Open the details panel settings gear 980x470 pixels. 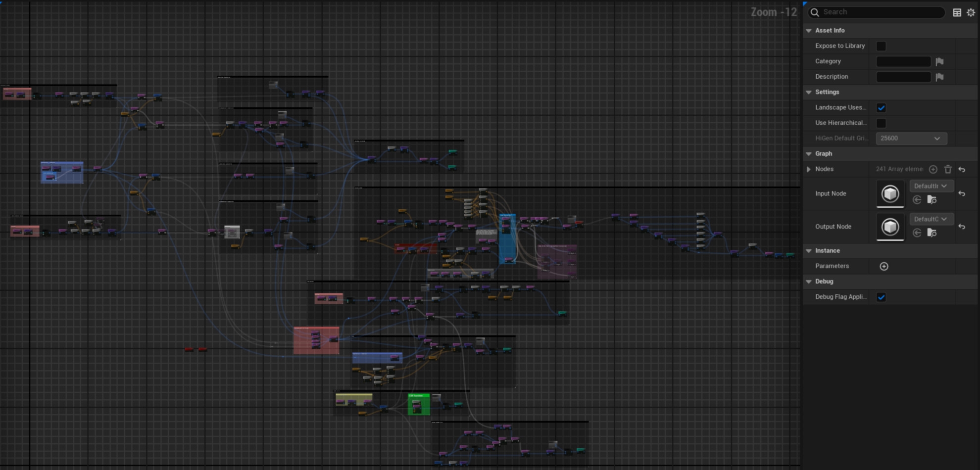[x=971, y=12]
